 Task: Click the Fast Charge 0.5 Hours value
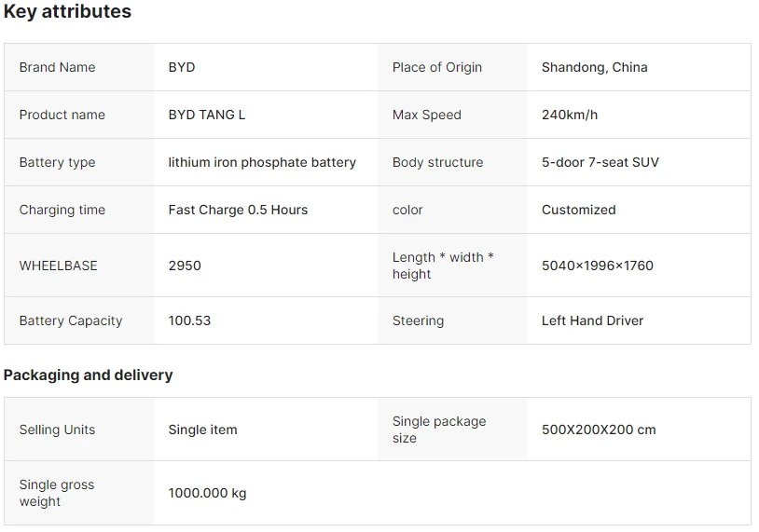tap(238, 210)
